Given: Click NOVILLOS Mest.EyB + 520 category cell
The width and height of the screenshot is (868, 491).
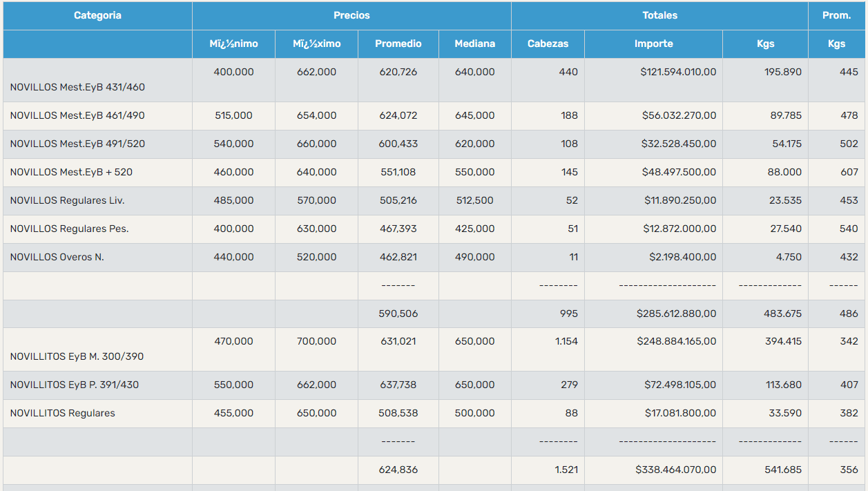Looking at the screenshot, I should [71, 172].
